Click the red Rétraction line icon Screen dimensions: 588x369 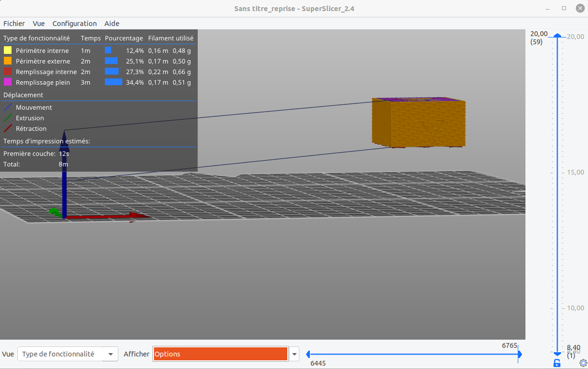[x=8, y=128]
